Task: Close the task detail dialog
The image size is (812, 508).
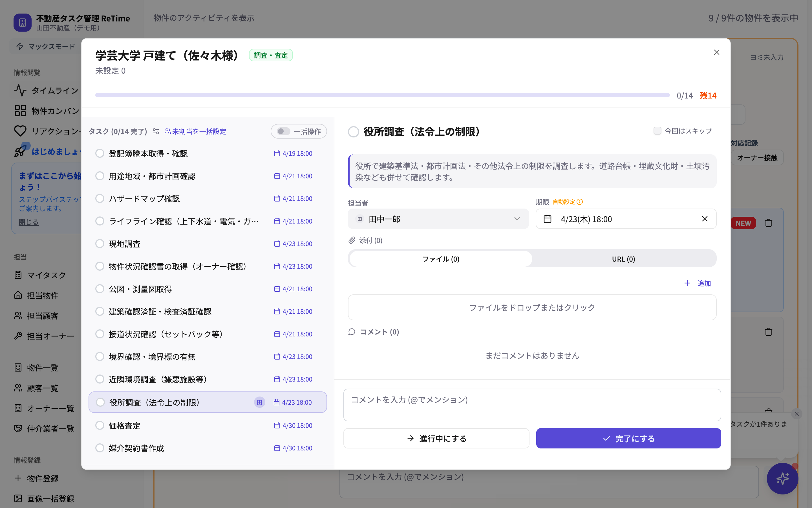Action: [716, 52]
